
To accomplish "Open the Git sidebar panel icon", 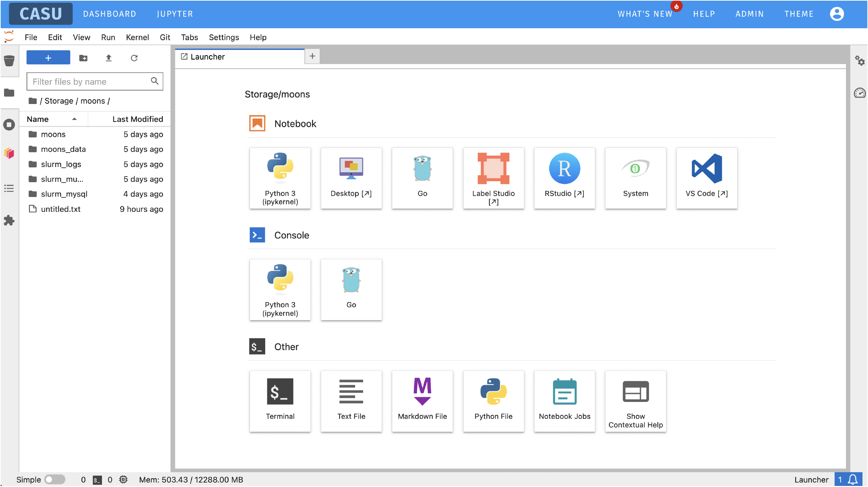I will [9, 153].
